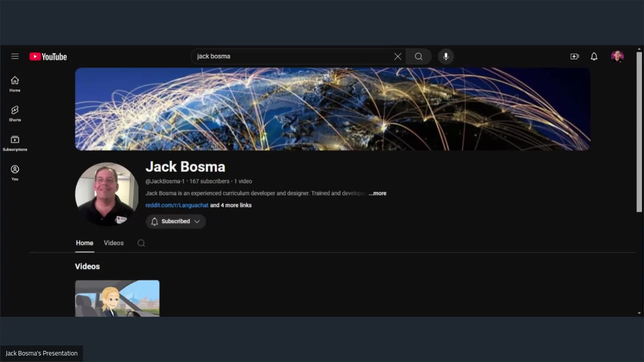Click the '@JackBosma-1' handle text

point(165,181)
